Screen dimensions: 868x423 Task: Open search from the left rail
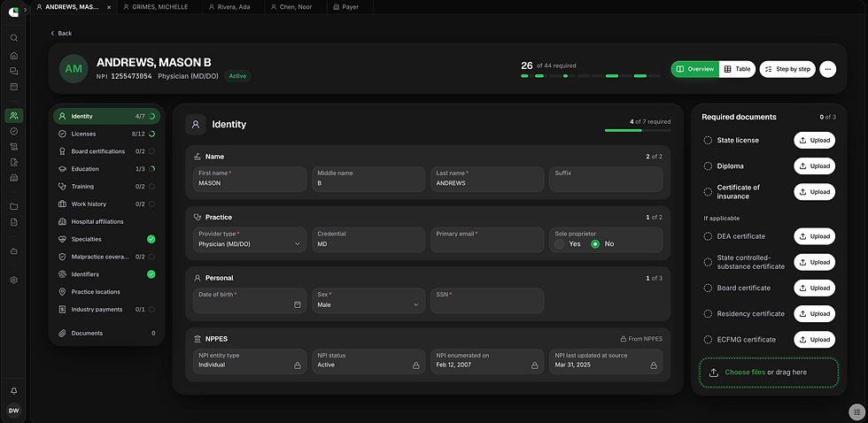(14, 38)
